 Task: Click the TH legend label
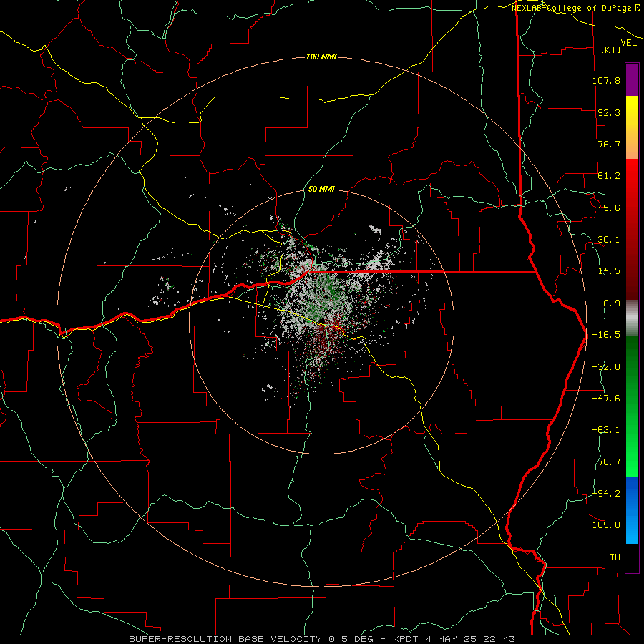point(615,557)
